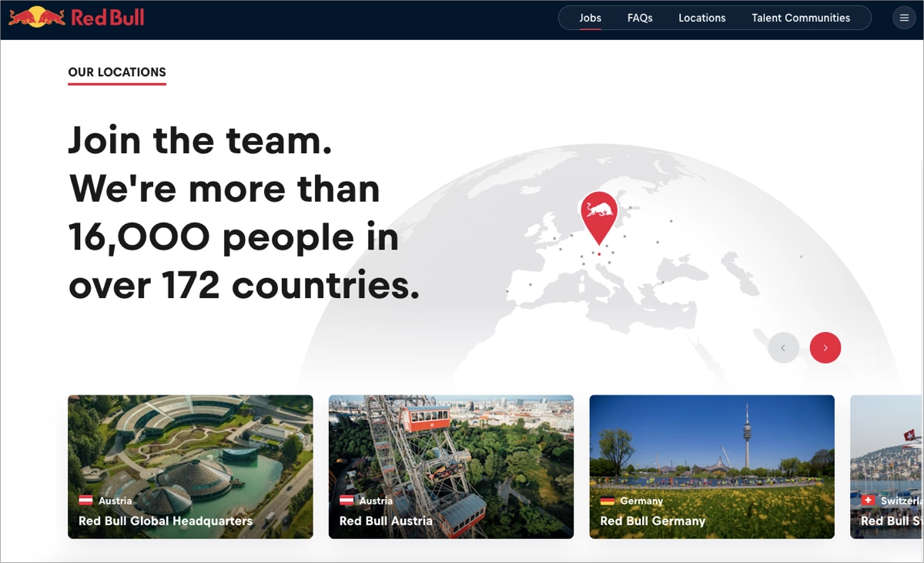Screen dimensions: 924x563
Task: Open the FAQs navigation item
Action: [x=640, y=17]
